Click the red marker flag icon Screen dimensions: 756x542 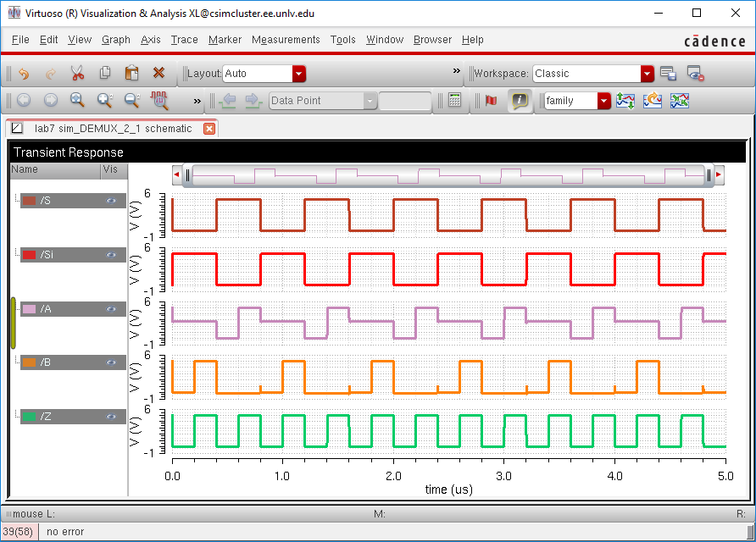[490, 101]
